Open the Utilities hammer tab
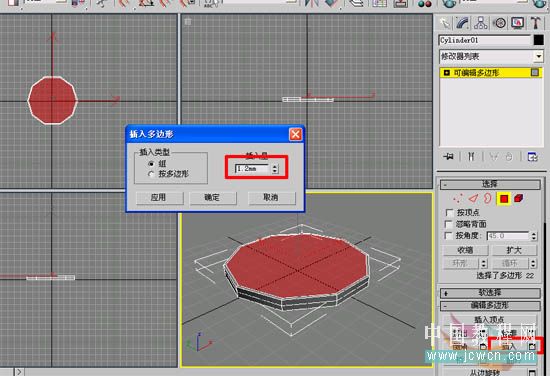The width and height of the screenshot is (550, 376). pos(536,23)
